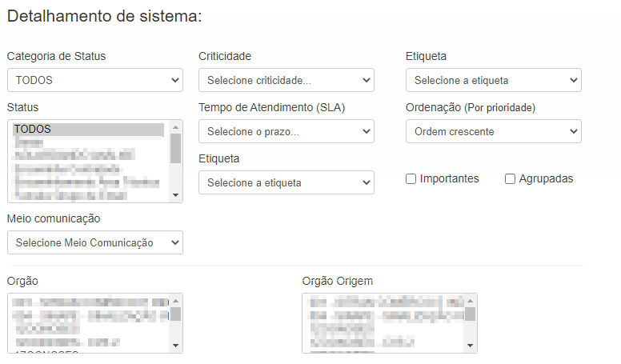This screenshot has height=364, width=621.
Task: Click Status list scroll up arrow
Action: 176,127
